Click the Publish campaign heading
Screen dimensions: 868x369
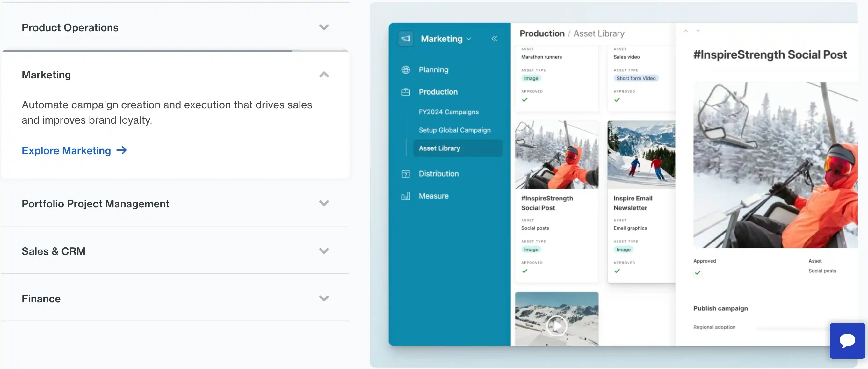pos(720,308)
